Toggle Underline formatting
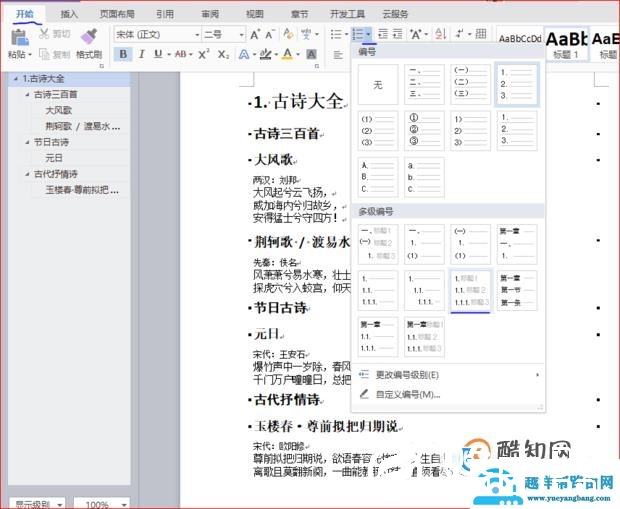The height and width of the screenshot is (509, 620). point(158,54)
